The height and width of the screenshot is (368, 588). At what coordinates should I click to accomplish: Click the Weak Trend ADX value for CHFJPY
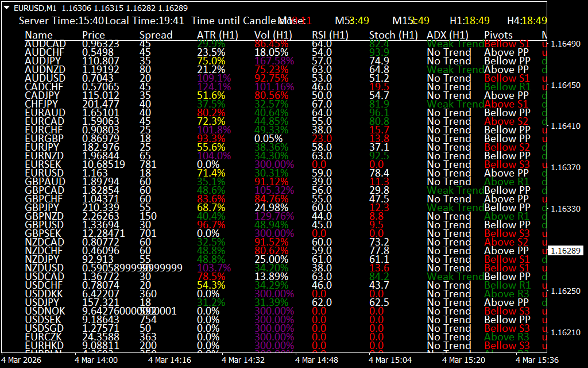455,104
